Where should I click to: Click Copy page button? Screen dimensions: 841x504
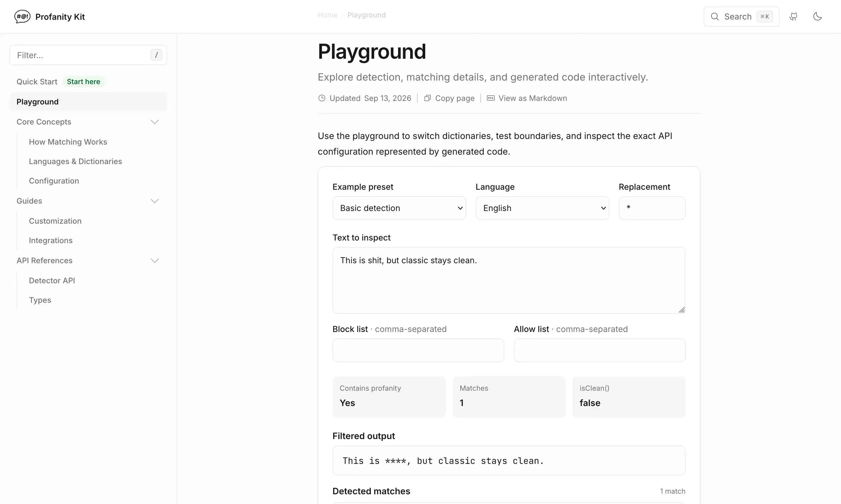449,98
